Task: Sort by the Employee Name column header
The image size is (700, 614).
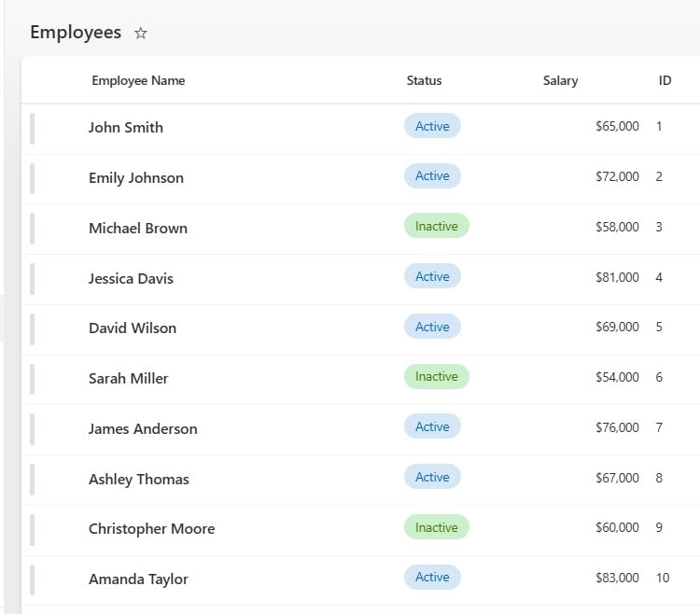Action: click(138, 80)
